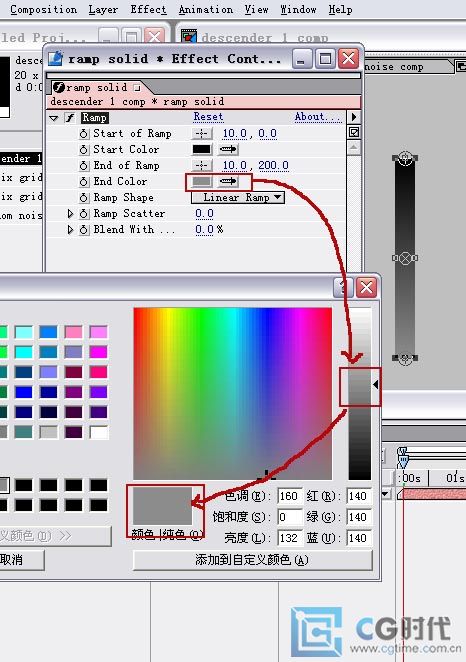The height and width of the screenshot is (662, 466).
Task: Select the noise comp tab
Action: 394,67
